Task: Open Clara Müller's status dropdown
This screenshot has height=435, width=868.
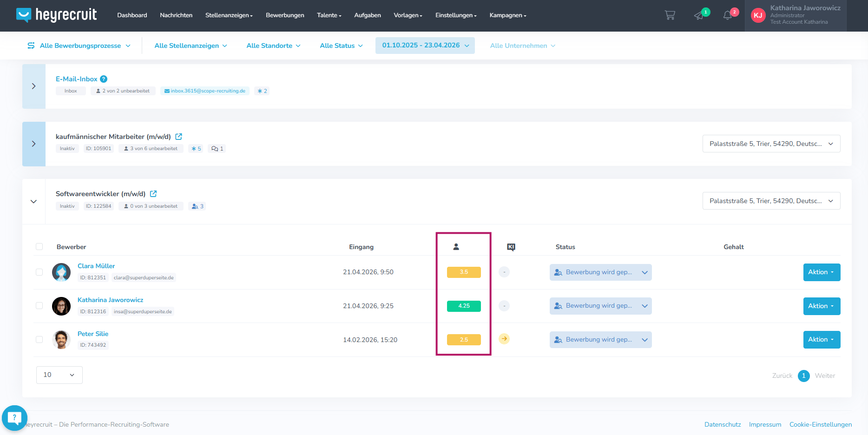Action: [600, 272]
